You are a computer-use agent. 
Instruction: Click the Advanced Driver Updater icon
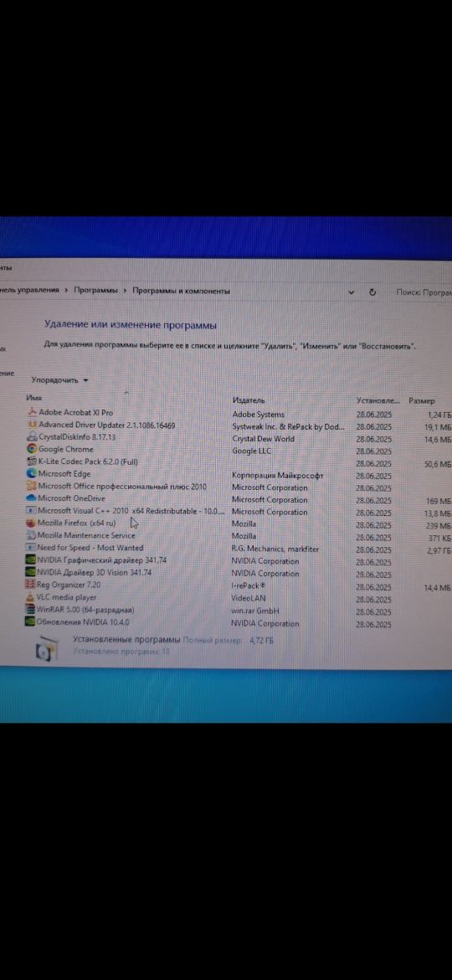[33, 425]
